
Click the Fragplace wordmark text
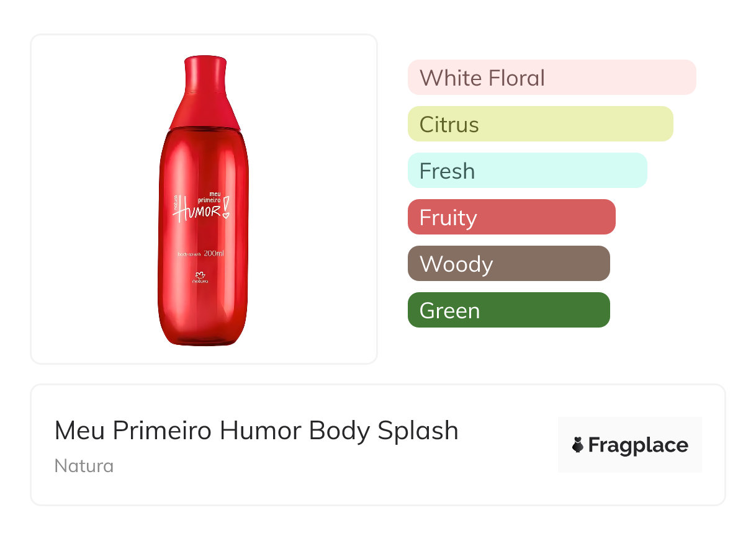point(637,445)
